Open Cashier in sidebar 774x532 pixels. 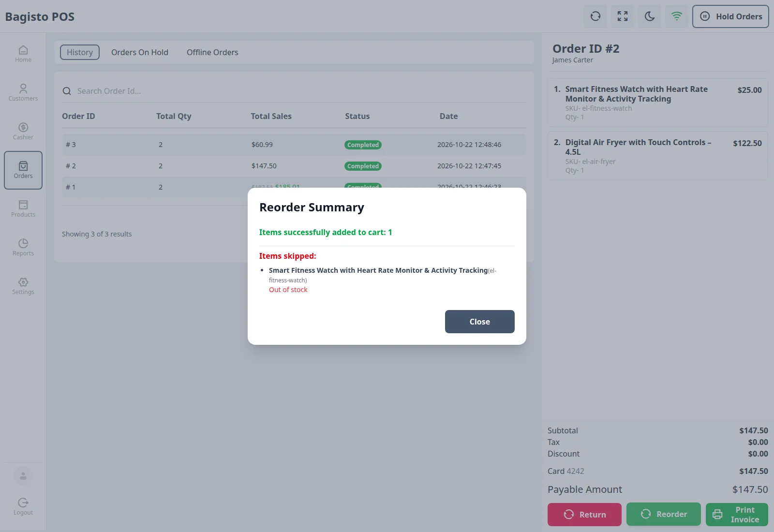23,132
